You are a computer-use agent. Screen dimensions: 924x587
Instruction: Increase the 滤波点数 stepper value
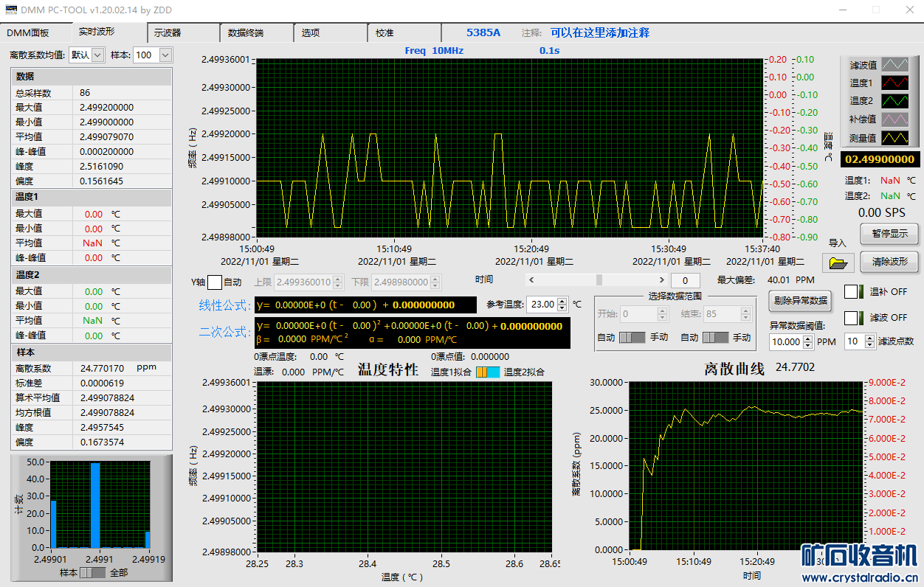point(869,338)
